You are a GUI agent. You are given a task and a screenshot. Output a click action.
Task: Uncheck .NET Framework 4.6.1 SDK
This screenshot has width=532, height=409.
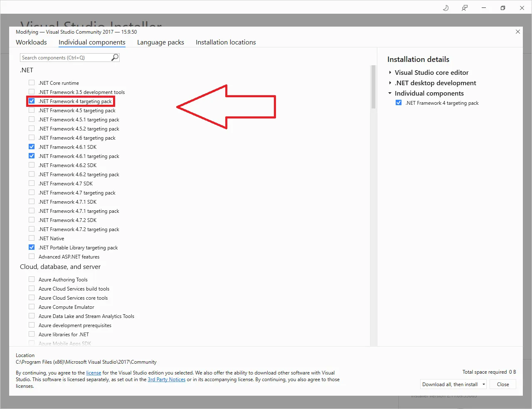32,147
